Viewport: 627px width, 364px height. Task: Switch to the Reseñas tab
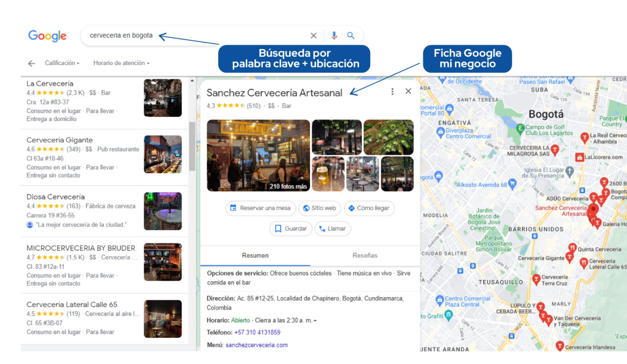pos(365,255)
